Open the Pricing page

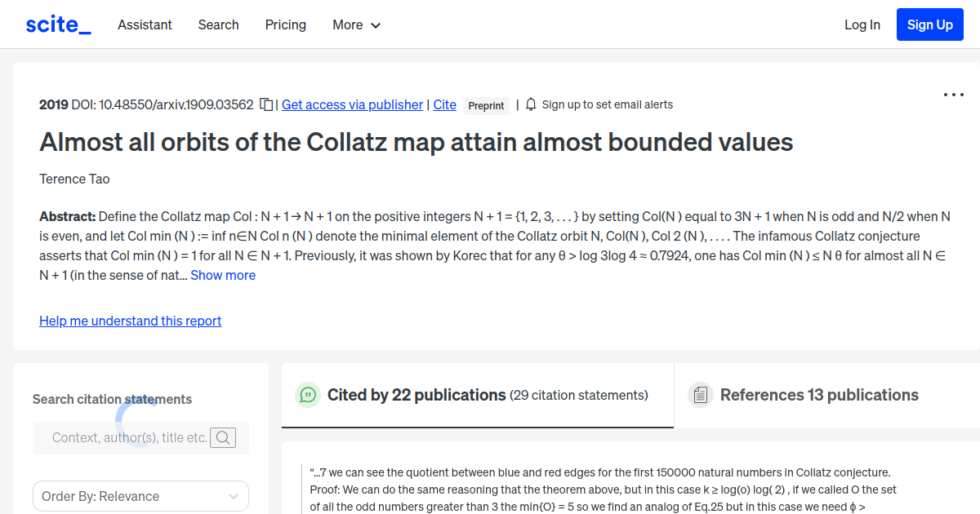tap(285, 24)
